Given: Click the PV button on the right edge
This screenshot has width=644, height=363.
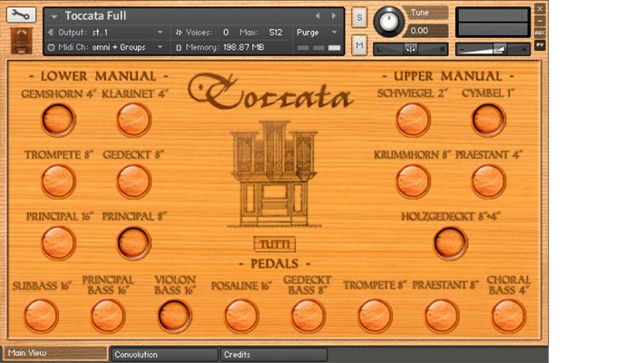Looking at the screenshot, I should 541,44.
